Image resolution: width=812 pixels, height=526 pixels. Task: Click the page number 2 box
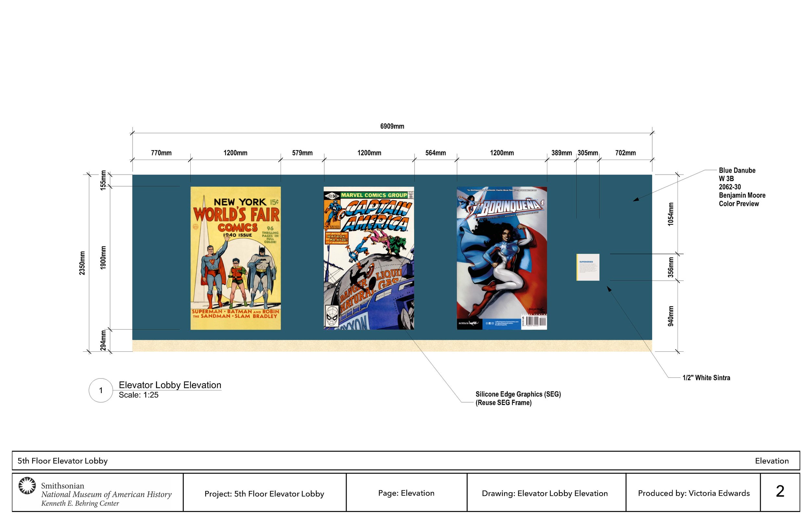pos(780,493)
